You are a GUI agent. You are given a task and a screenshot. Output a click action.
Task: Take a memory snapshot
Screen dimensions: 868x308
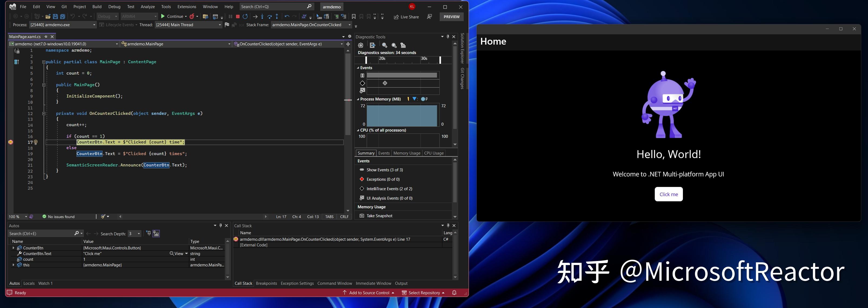(x=379, y=216)
